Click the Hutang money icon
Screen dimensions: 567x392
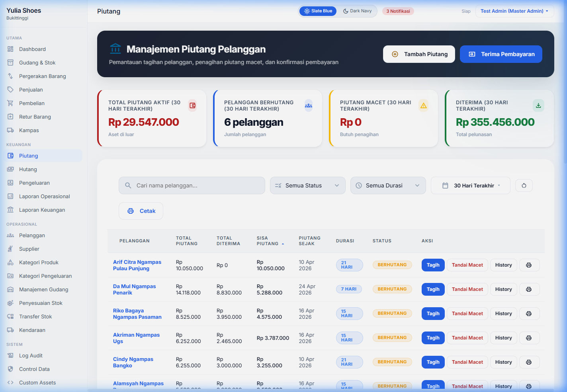tap(10, 169)
